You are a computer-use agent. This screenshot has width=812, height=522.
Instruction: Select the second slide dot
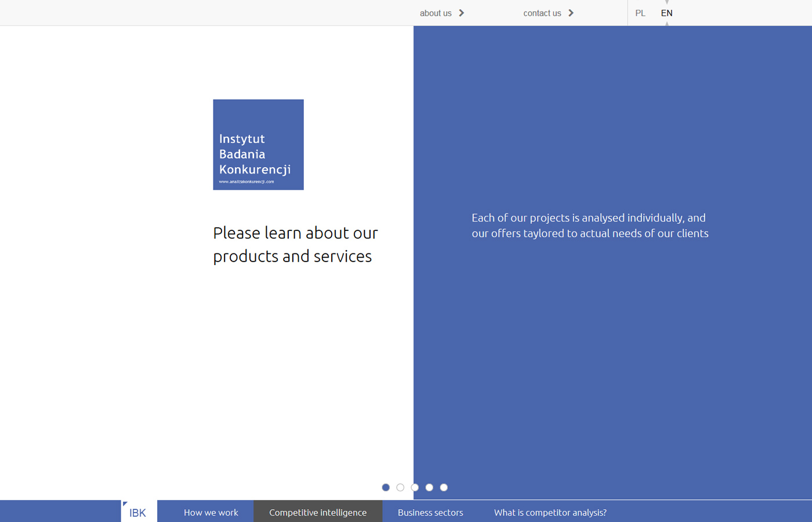point(400,487)
